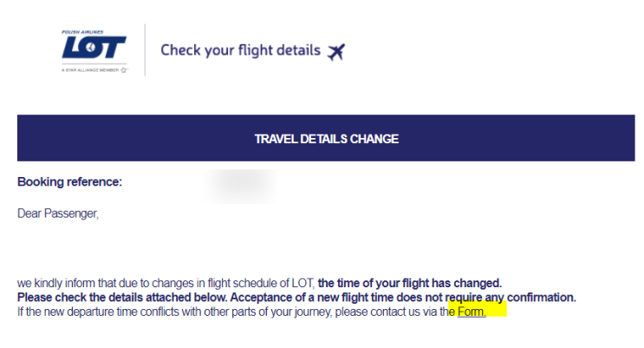This screenshot has width=644, height=348.
Task: Click the yellow highlight around Form
Action: (478, 309)
